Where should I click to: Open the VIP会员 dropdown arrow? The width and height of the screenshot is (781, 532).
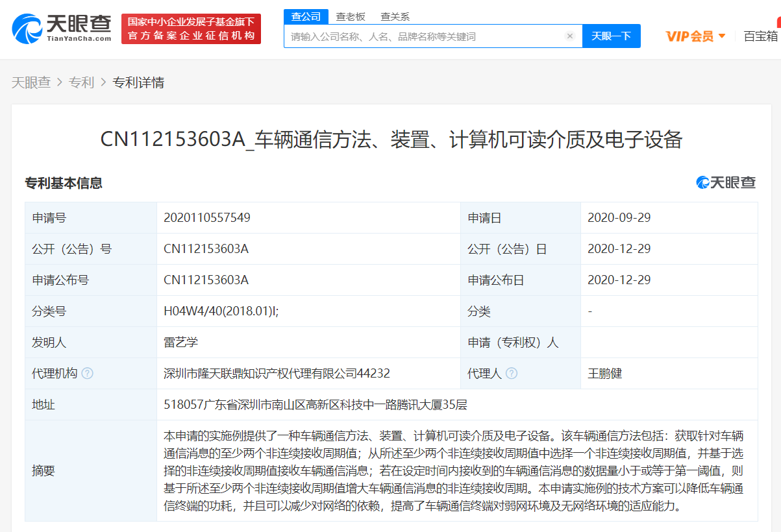point(722,36)
